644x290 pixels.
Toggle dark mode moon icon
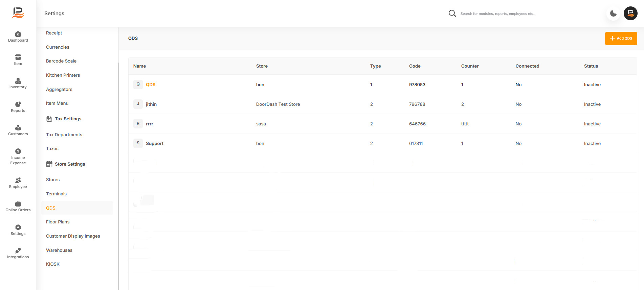click(x=613, y=14)
